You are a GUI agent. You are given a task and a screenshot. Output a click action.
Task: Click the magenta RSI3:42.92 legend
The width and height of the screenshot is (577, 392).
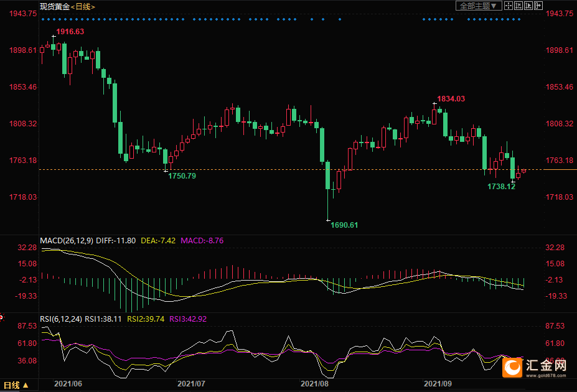(x=188, y=319)
